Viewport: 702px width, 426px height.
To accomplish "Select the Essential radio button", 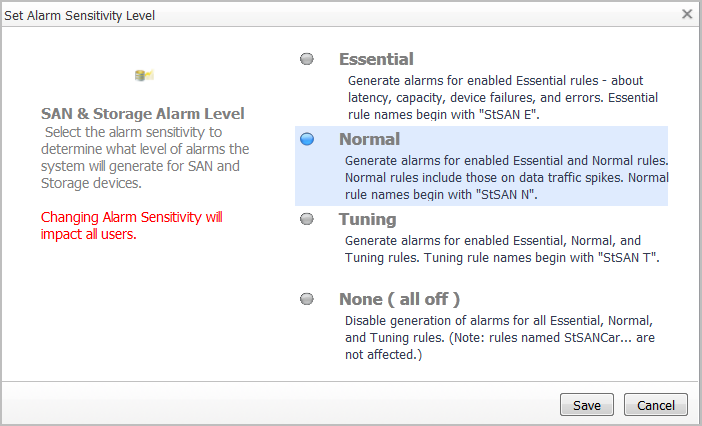I will 307,59.
